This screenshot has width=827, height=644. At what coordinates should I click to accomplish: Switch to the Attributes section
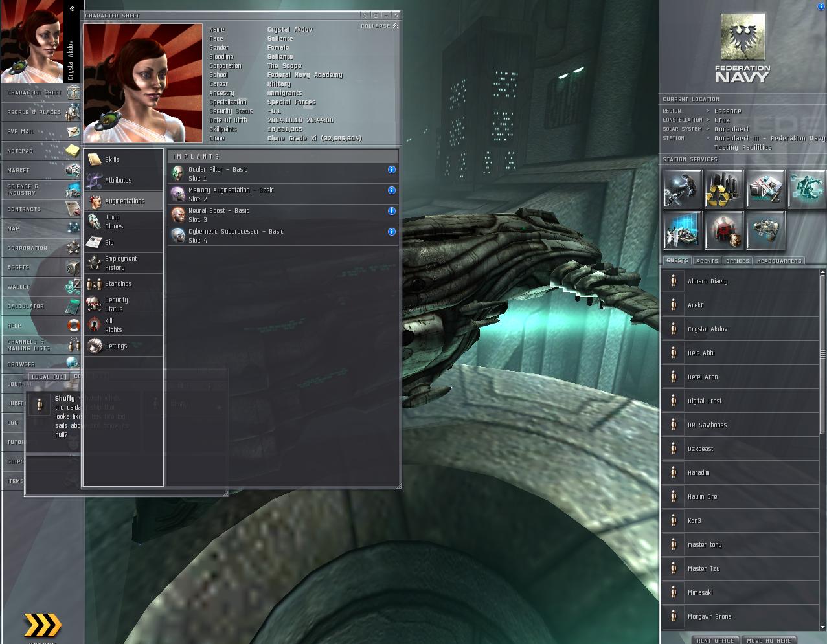[123, 180]
